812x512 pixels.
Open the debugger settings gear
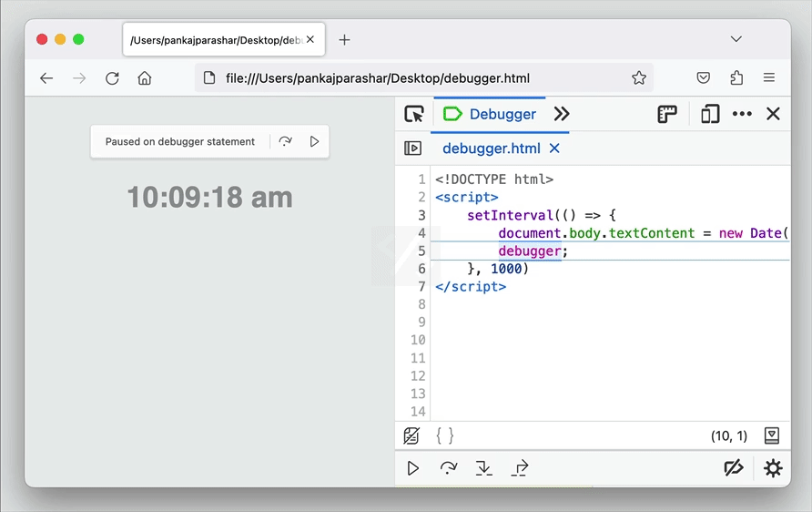click(x=773, y=468)
